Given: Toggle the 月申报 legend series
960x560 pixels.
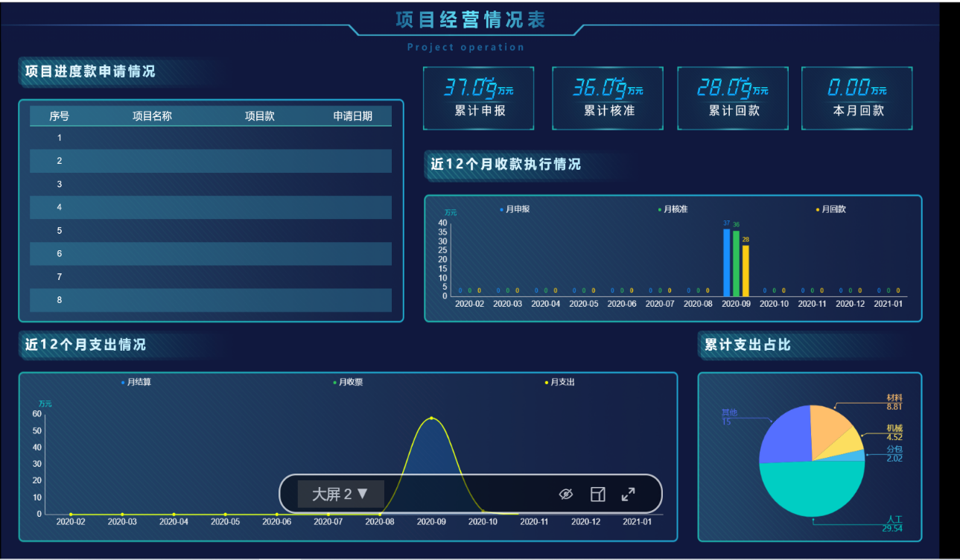Looking at the screenshot, I should 515,209.
